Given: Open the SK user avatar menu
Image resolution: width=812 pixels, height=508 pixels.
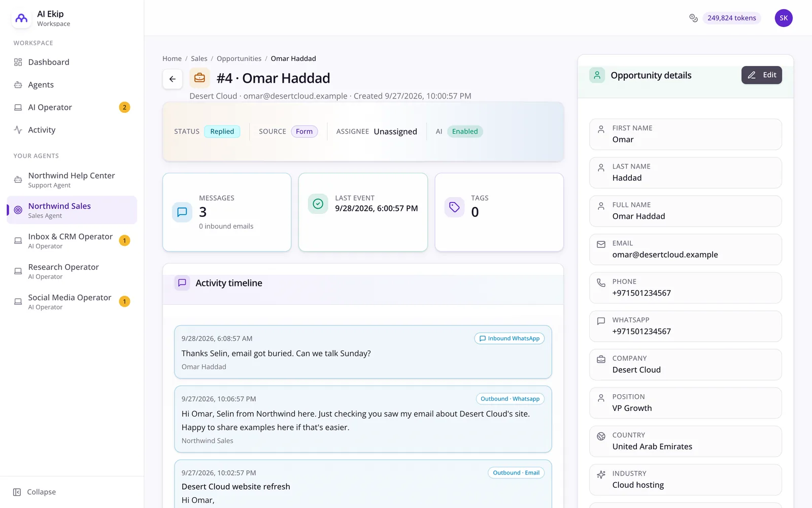Looking at the screenshot, I should pyautogui.click(x=784, y=18).
